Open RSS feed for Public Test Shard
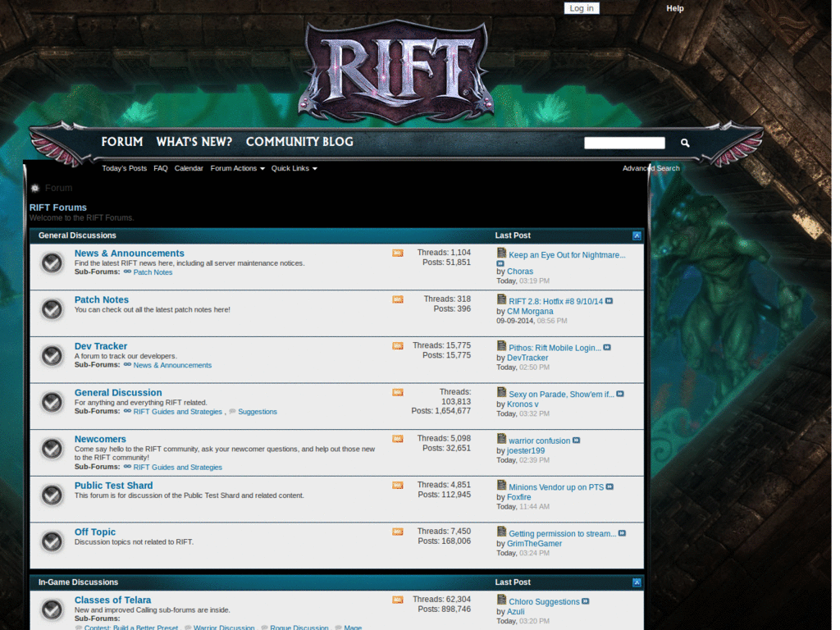 (x=398, y=486)
